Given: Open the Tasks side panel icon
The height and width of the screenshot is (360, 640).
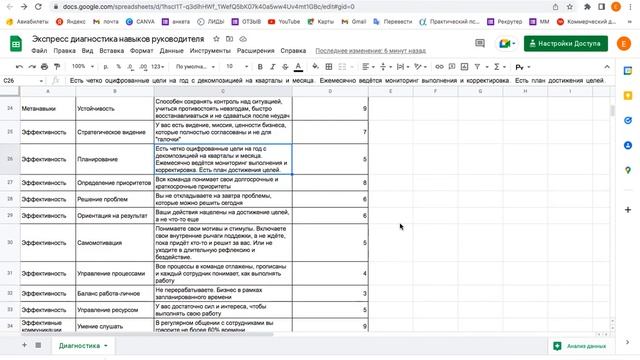Looking at the screenshot, I should click(x=628, y=120).
